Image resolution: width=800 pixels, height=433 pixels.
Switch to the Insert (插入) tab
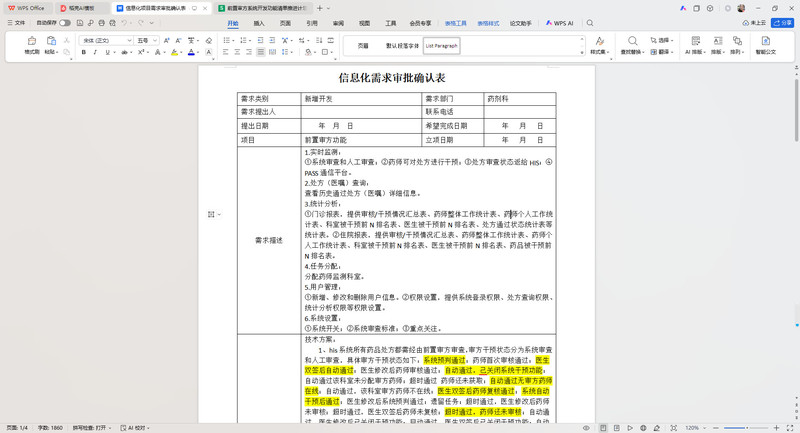(259, 23)
